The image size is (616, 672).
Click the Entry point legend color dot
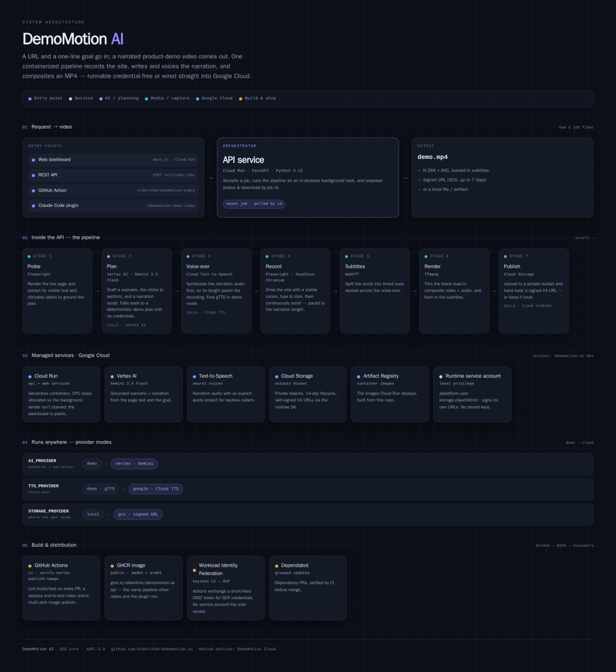[30, 99]
